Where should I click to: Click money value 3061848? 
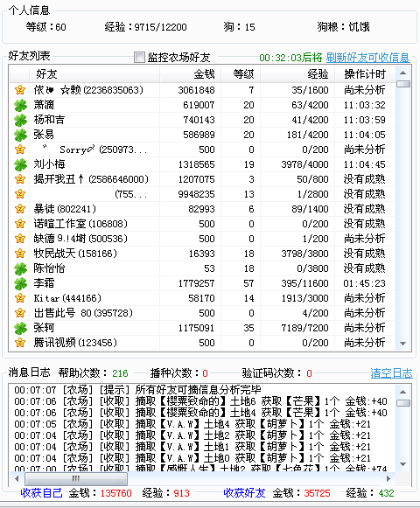[196, 90]
